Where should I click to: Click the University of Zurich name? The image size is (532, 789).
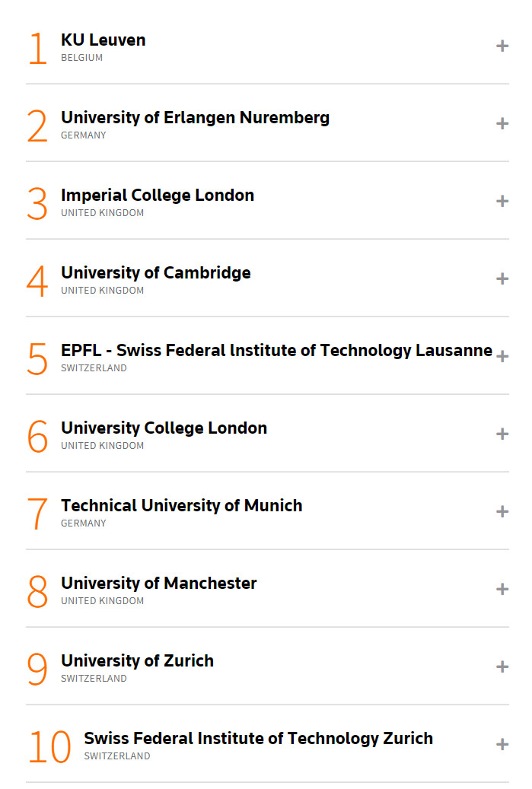[x=138, y=660]
